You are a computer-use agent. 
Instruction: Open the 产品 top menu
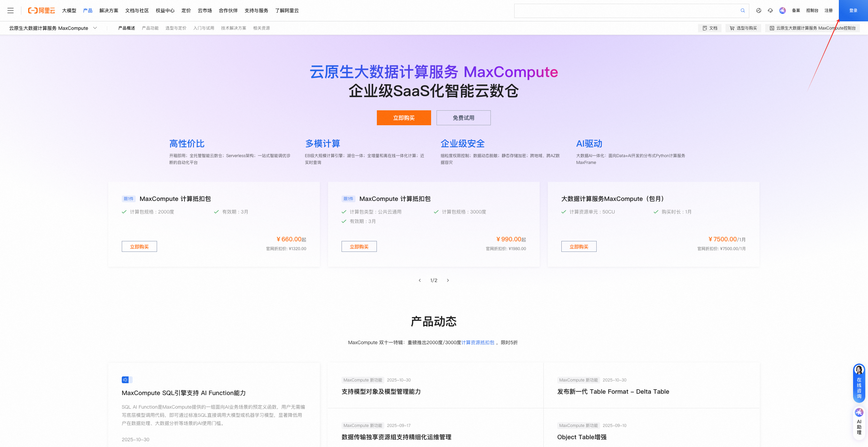pyautogui.click(x=88, y=11)
